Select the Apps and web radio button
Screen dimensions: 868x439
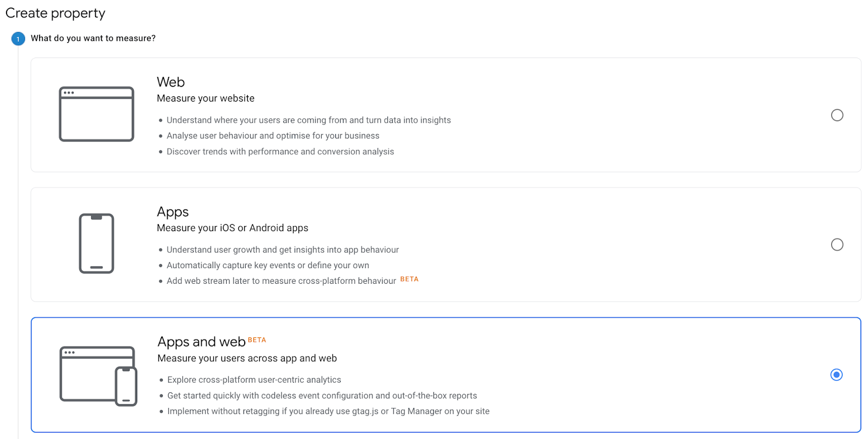[x=837, y=375]
